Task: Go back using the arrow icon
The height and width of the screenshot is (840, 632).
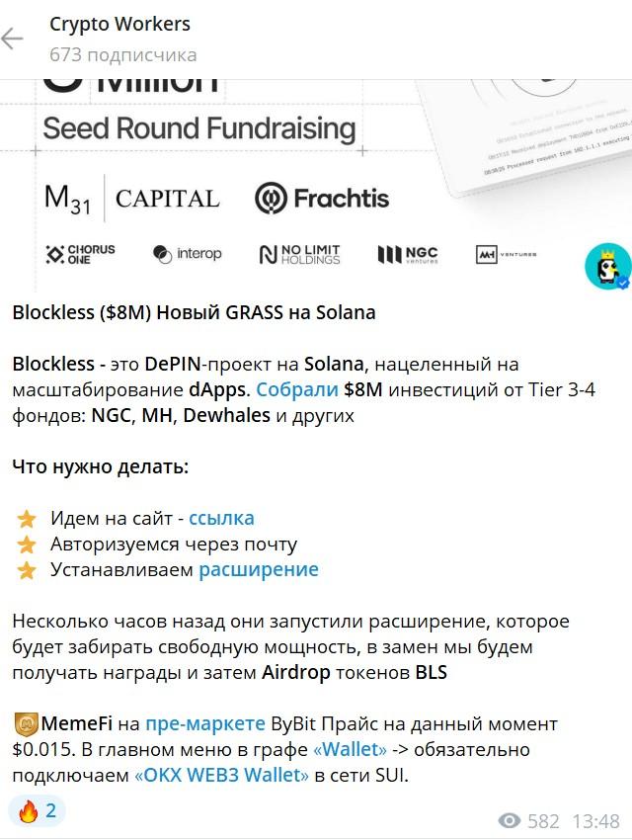Action: tap(13, 40)
